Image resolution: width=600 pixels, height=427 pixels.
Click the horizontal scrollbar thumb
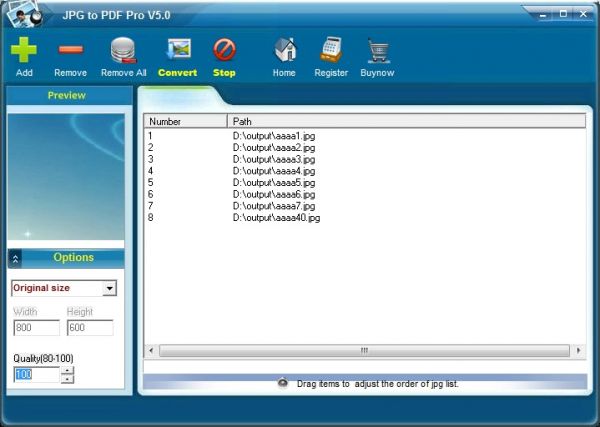point(364,350)
